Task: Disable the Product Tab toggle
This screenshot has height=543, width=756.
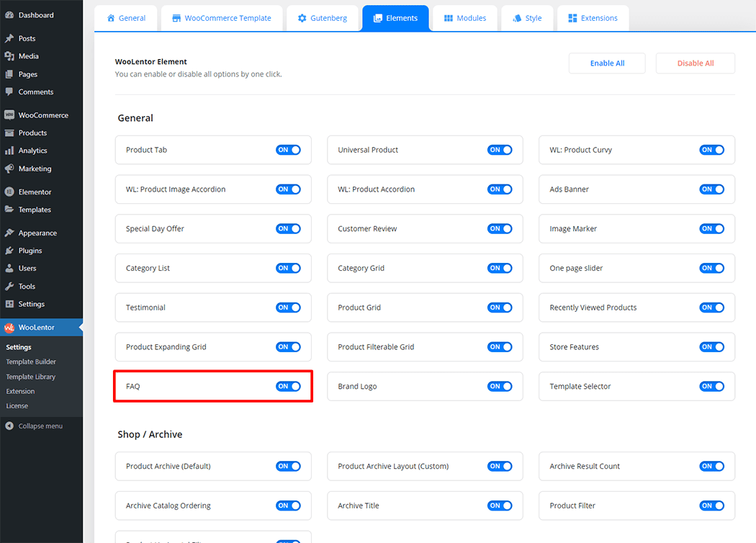Action: 288,151
